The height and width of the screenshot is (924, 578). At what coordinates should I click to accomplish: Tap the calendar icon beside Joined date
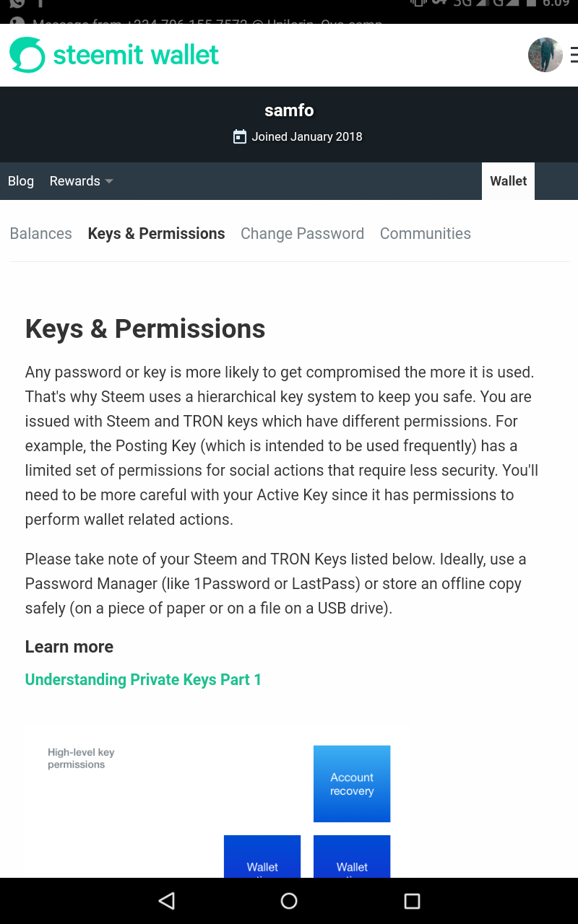240,136
